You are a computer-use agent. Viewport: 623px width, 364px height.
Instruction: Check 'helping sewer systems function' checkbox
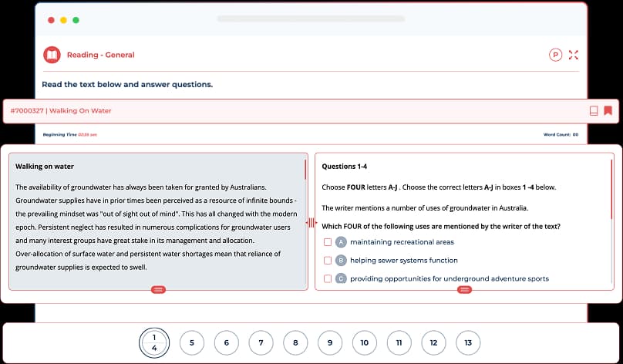click(x=328, y=261)
